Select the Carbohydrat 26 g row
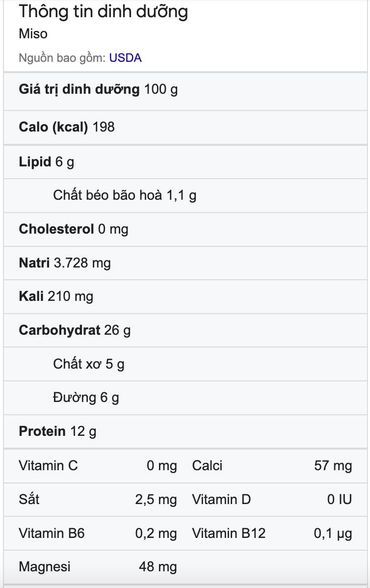The image size is (370, 588). (x=186, y=330)
